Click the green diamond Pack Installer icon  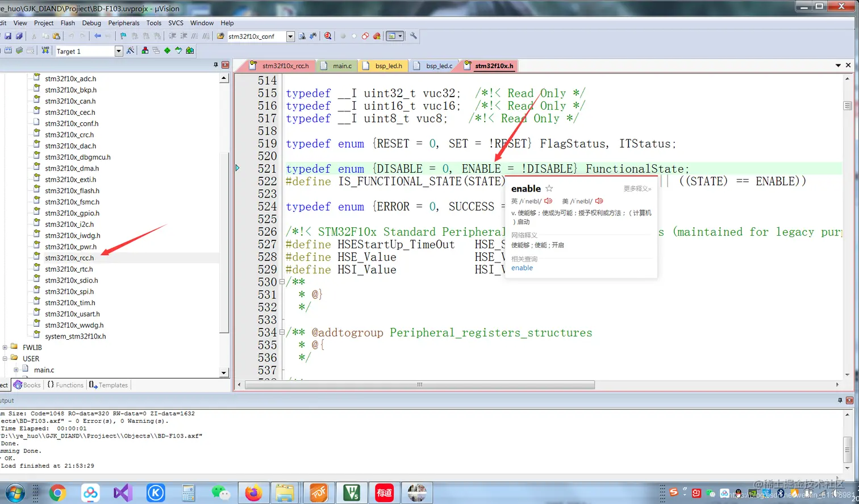[x=167, y=51]
